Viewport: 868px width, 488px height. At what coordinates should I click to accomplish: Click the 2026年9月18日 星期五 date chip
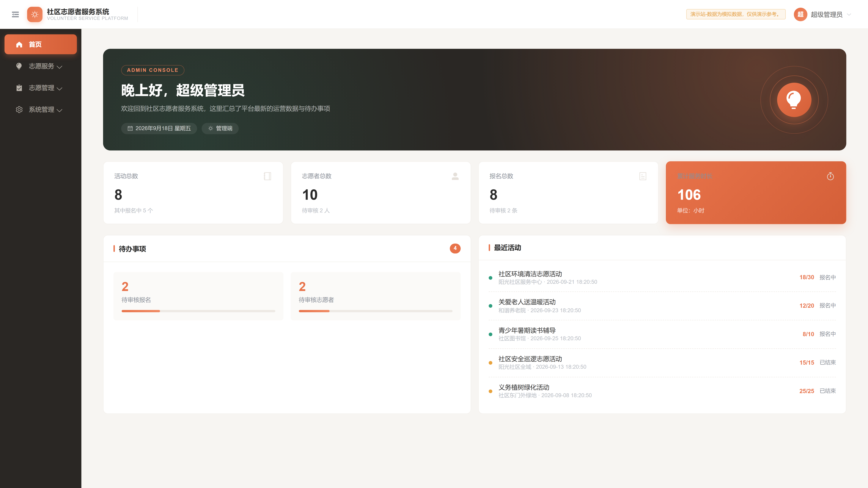(159, 128)
